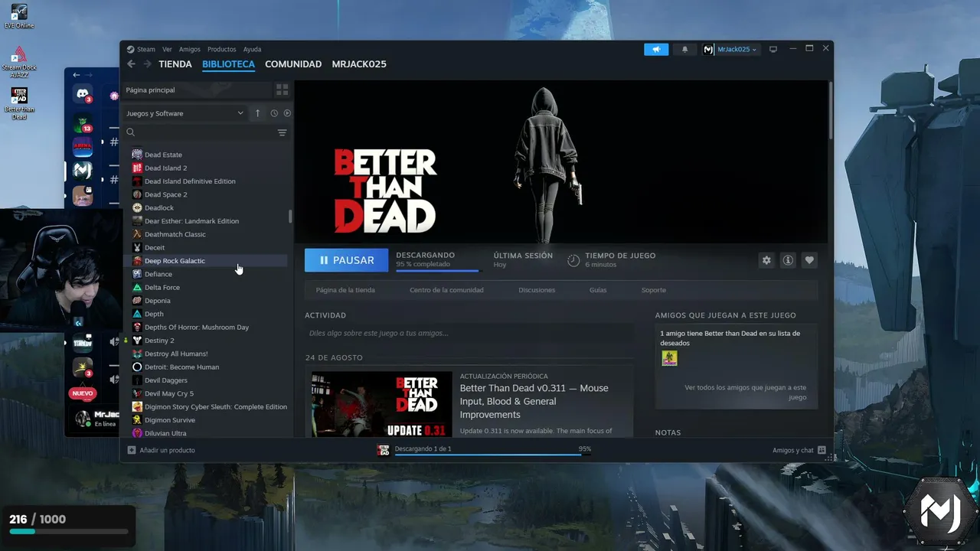This screenshot has height=551, width=980.
Task: Open the Amigos menu
Action: [x=190, y=50]
